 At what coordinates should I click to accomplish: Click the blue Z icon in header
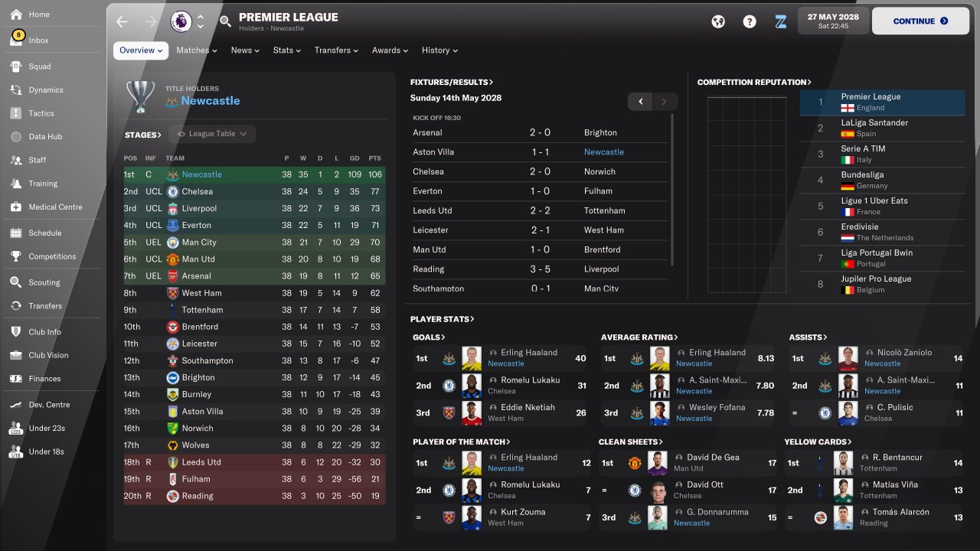point(780,21)
